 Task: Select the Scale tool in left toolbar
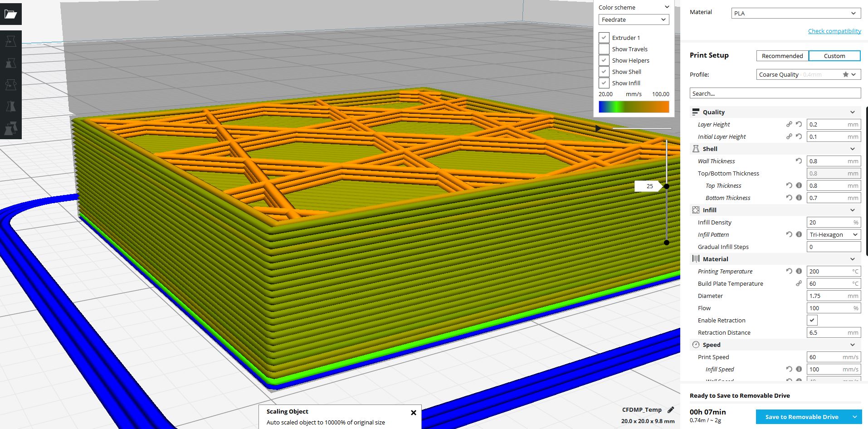[10, 63]
